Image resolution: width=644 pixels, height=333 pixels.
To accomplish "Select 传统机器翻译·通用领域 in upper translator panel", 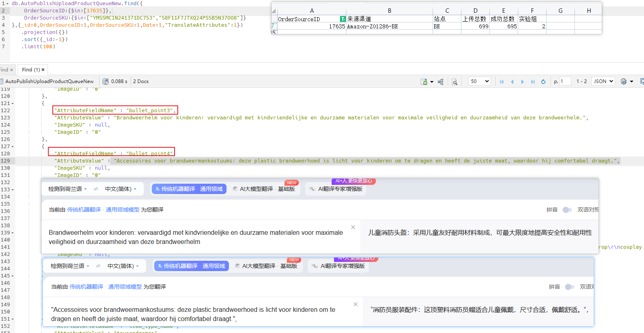I will (189, 189).
